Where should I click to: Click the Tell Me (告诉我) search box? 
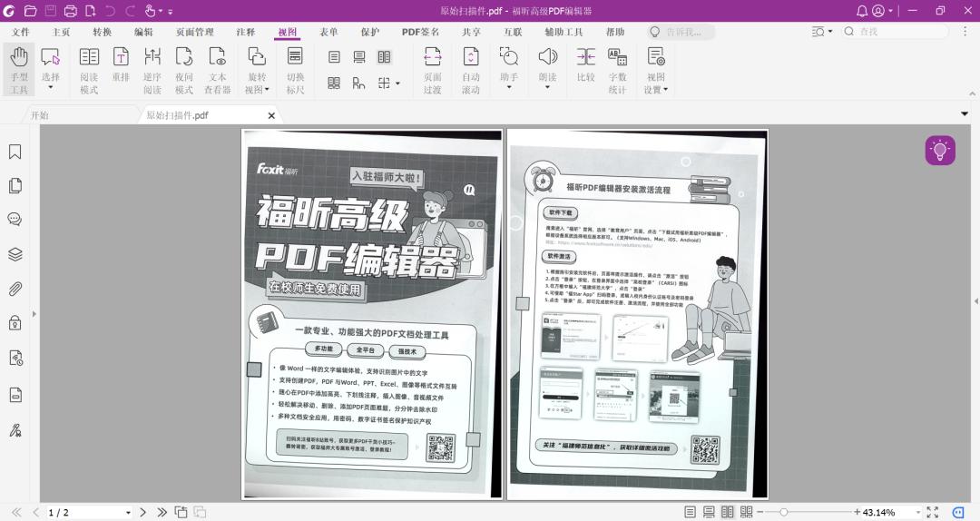pos(681,31)
